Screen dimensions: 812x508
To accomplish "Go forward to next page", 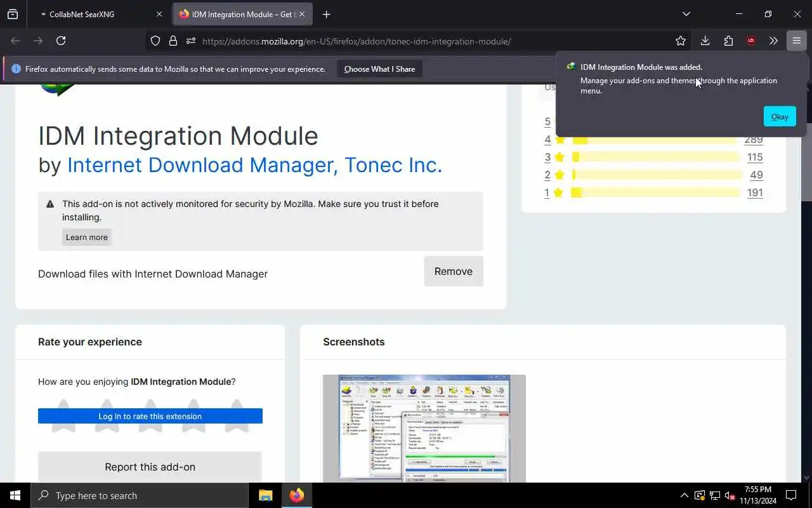I will [x=38, y=41].
